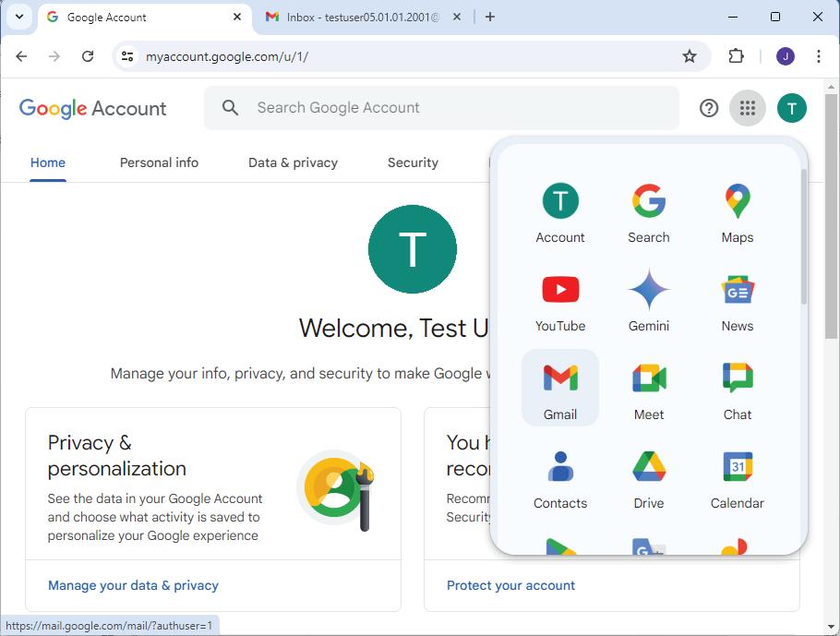Switch to the Inbox Gmail browser tab
Image resolution: width=840 pixels, height=636 pixels.
pos(363,18)
